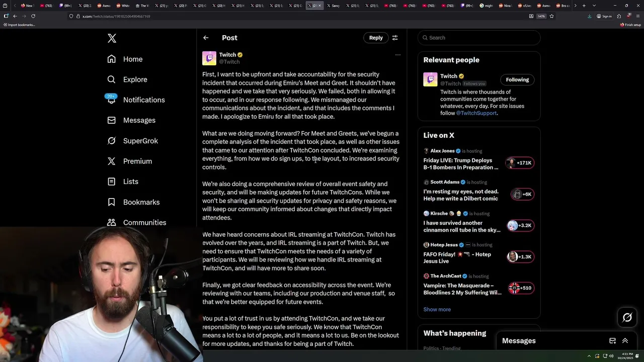The height and width of the screenshot is (362, 644).
Task: Go to Home in X sidebar
Action: 125,59
